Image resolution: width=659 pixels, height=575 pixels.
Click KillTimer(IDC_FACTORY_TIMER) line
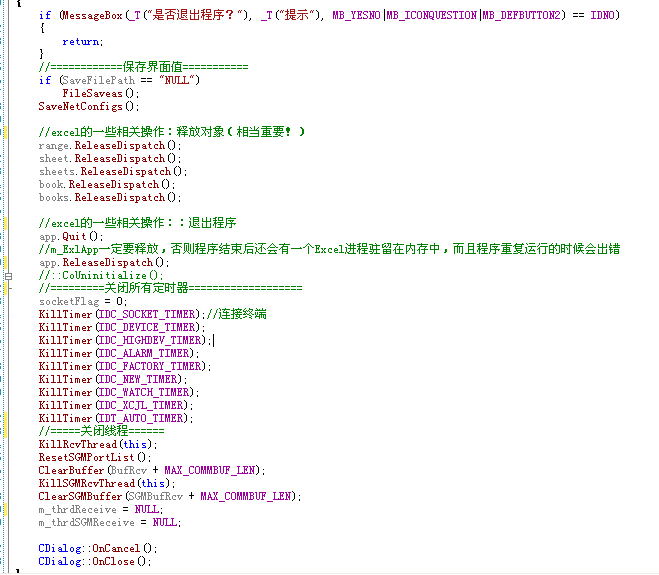[x=125, y=367]
